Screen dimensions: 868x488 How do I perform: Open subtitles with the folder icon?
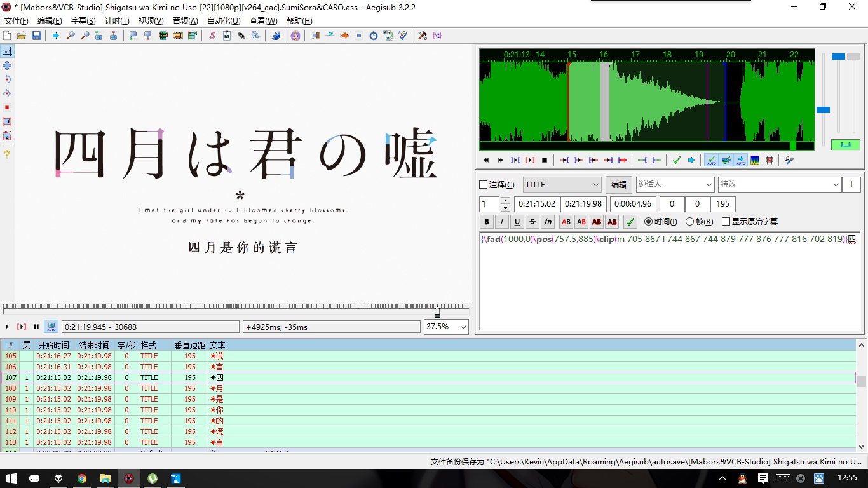[x=22, y=36]
